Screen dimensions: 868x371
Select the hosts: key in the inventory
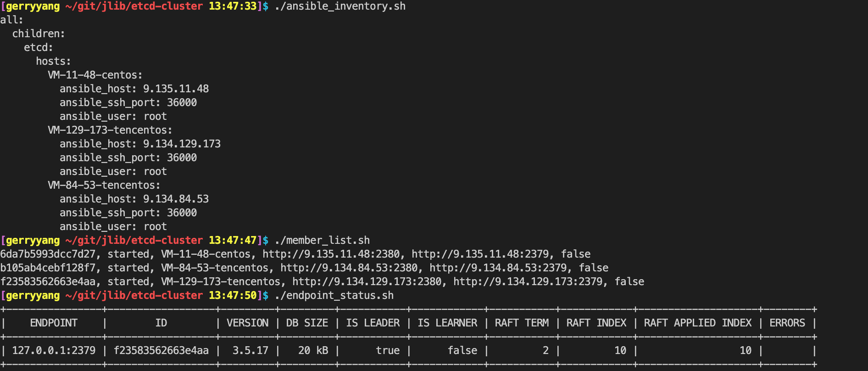[x=53, y=62]
